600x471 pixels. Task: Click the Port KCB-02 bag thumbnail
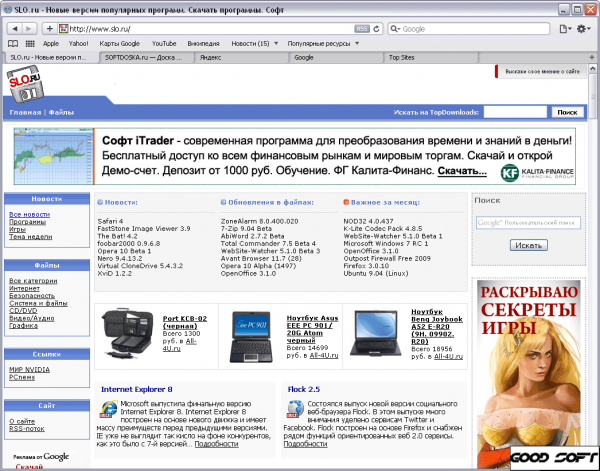(128, 333)
